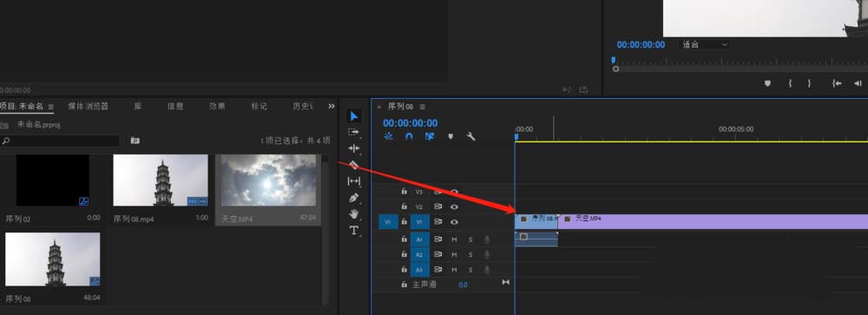This screenshot has height=315, width=868.
Task: Select 天空.MP4 sky clip thumbnail
Action: pyautogui.click(x=268, y=180)
